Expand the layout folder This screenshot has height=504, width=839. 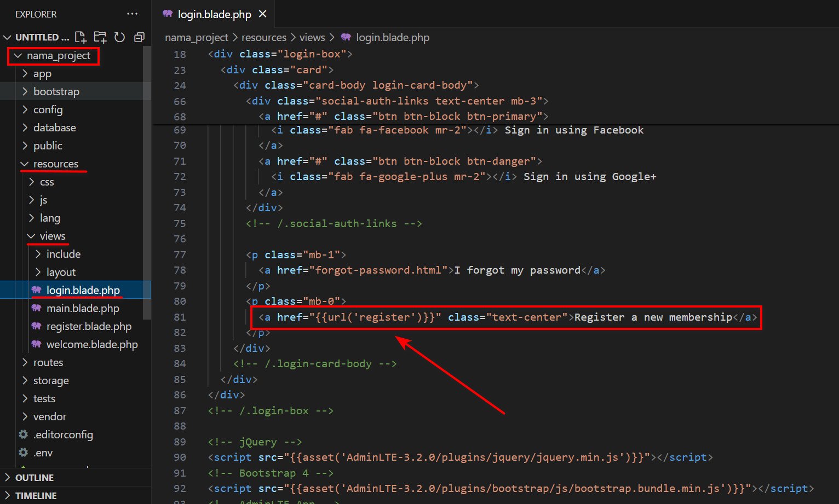click(x=38, y=273)
